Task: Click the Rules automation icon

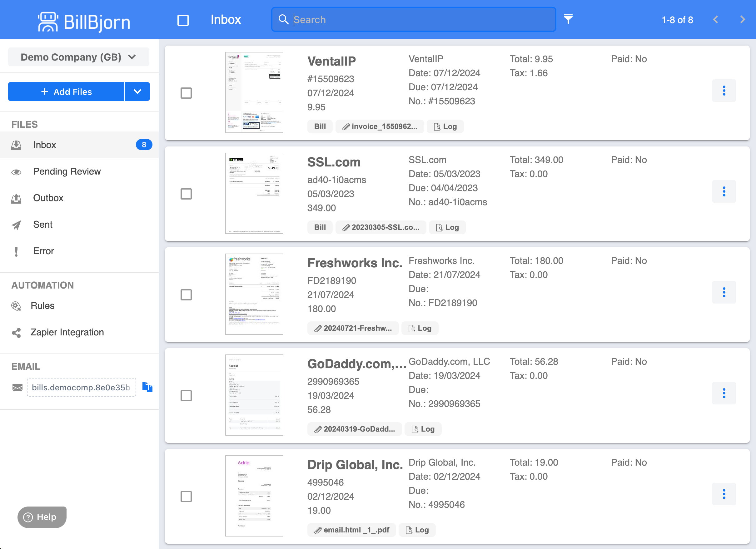Action: 16,305
